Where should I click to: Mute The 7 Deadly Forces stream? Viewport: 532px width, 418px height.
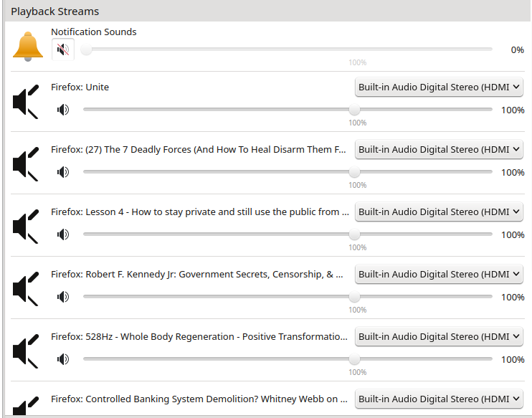[63, 172]
